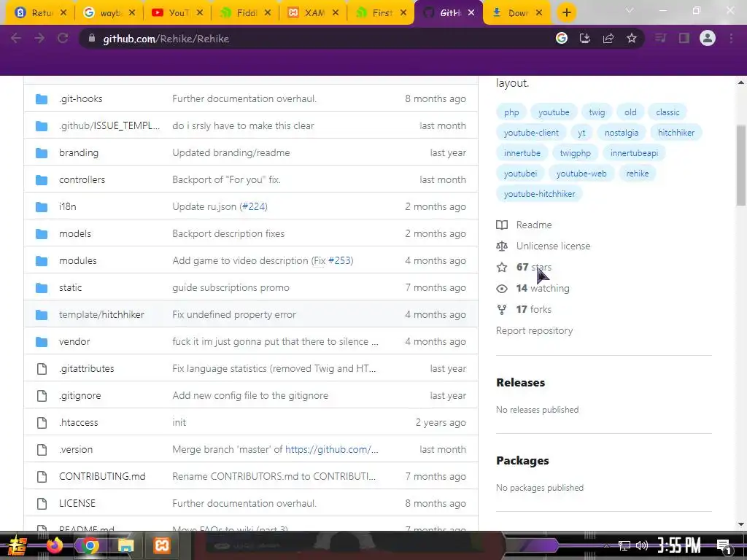
Task: View the 17 forks link
Action: coord(524,309)
